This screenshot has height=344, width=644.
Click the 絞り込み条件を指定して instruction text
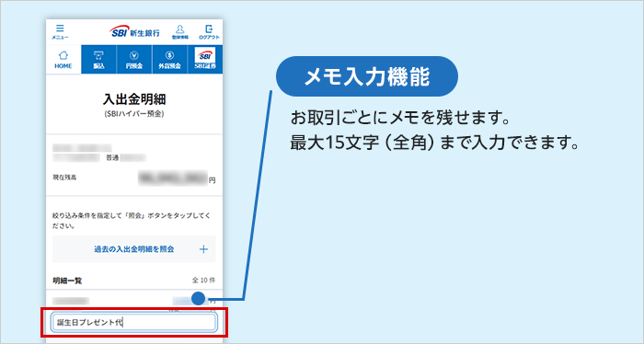tap(132, 221)
